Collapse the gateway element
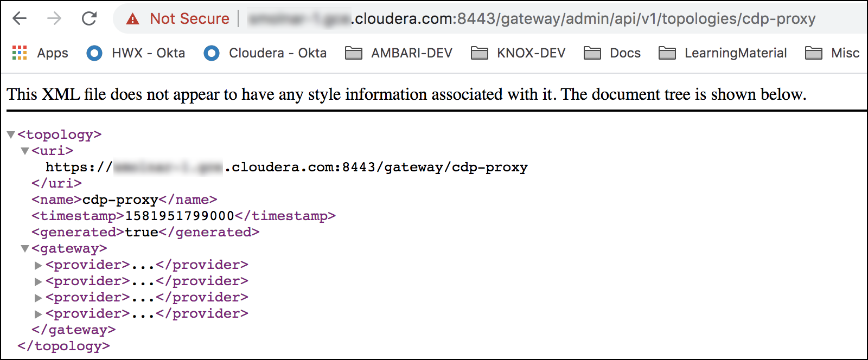This screenshot has width=868, height=360. click(25, 248)
